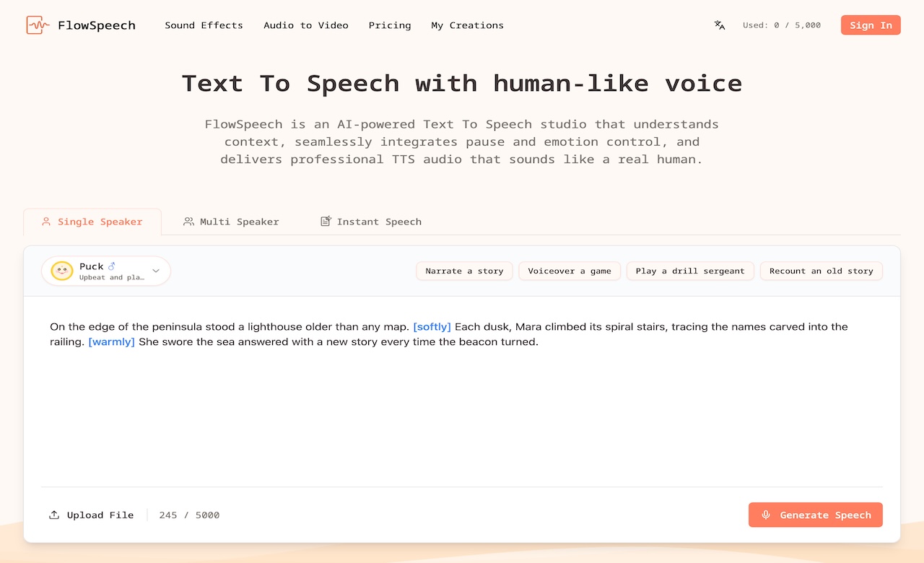Viewport: 924px width, 563px height.
Task: Choose the Recount an old story preset
Action: tap(821, 271)
